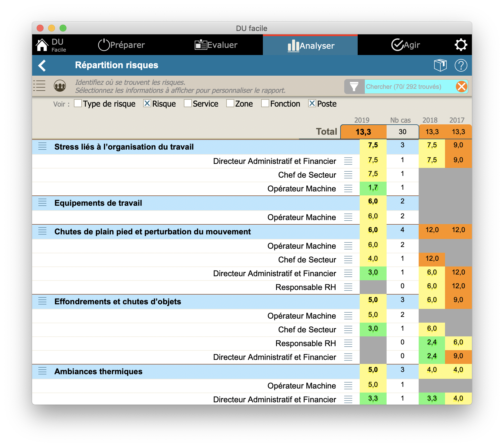Click the 2017 column header

coord(457,120)
